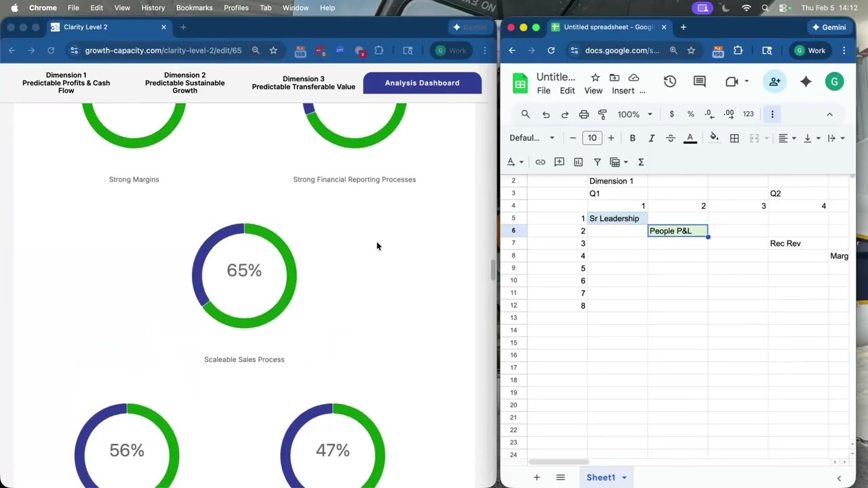Format selected cell as percent
This screenshot has width=868, height=488.
(690, 114)
